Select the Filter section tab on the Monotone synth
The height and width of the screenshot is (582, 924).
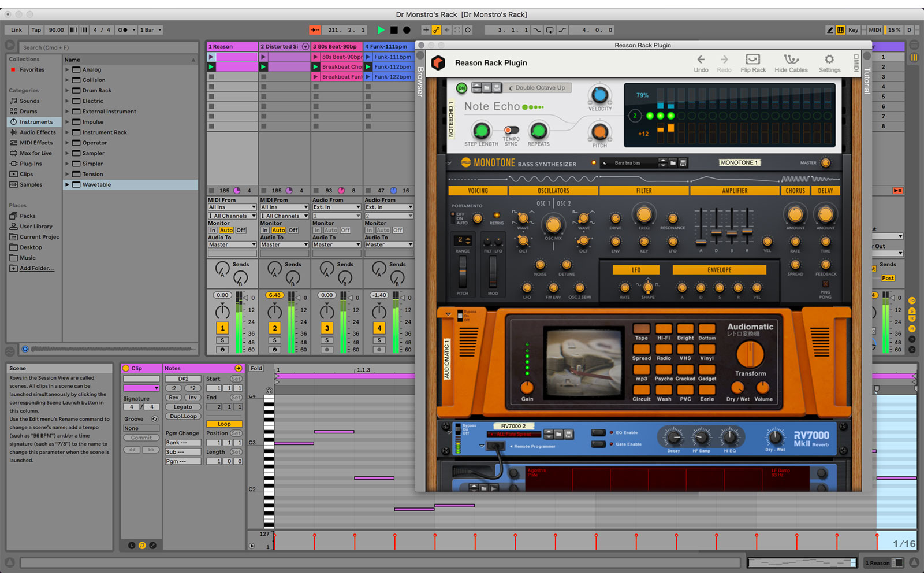click(644, 190)
